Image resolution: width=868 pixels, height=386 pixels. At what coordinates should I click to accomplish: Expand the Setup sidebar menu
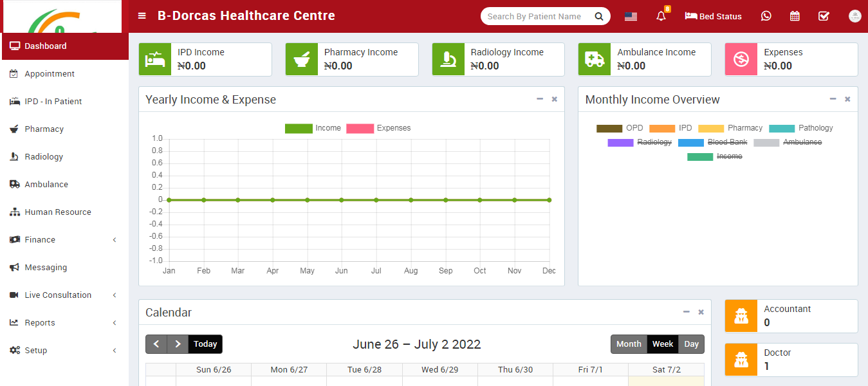click(x=36, y=350)
